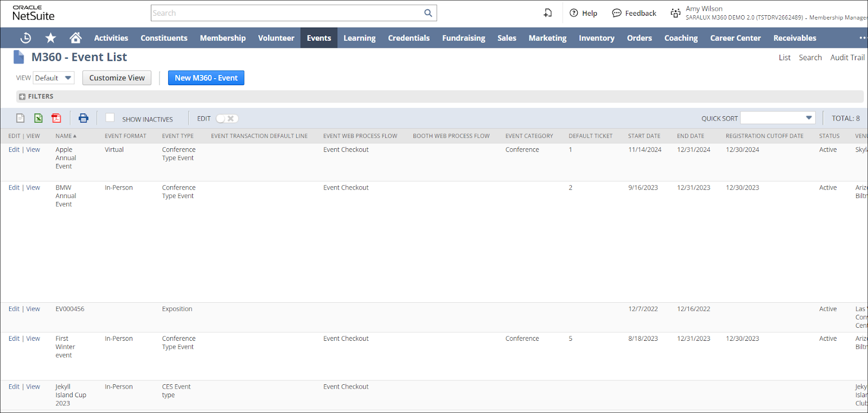868x413 pixels.
Task: Export list as CSV file icon
Action: point(21,118)
